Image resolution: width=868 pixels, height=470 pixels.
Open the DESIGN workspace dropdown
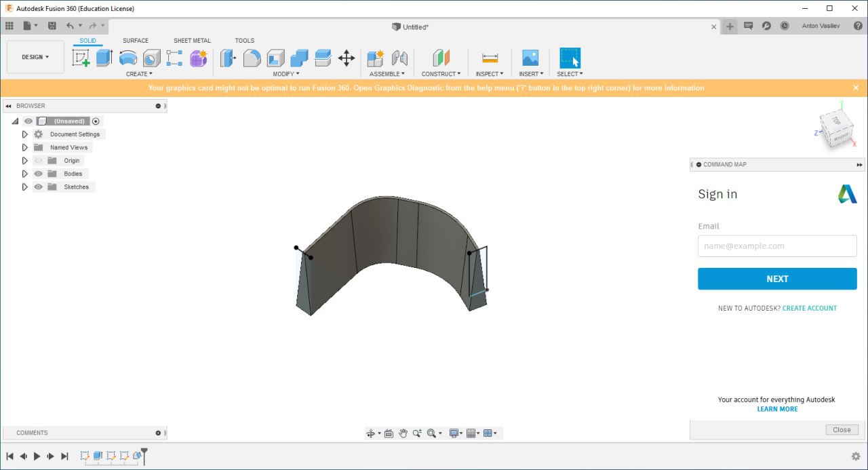(35, 57)
